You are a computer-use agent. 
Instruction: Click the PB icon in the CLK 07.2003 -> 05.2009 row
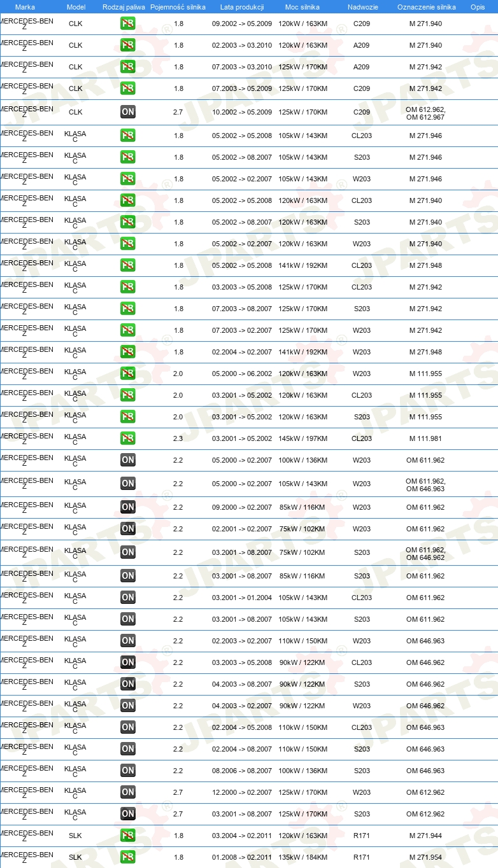pos(127,88)
